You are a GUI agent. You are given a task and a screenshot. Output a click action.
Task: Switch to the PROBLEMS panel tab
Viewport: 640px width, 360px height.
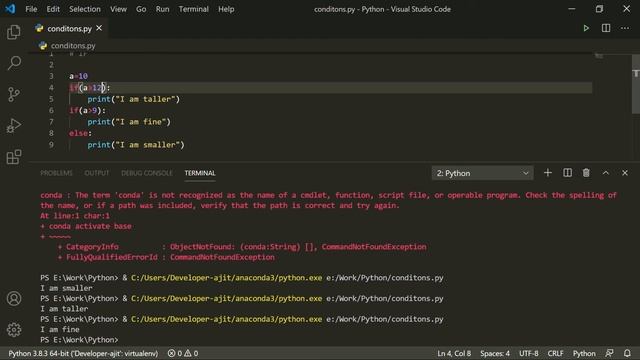point(56,173)
